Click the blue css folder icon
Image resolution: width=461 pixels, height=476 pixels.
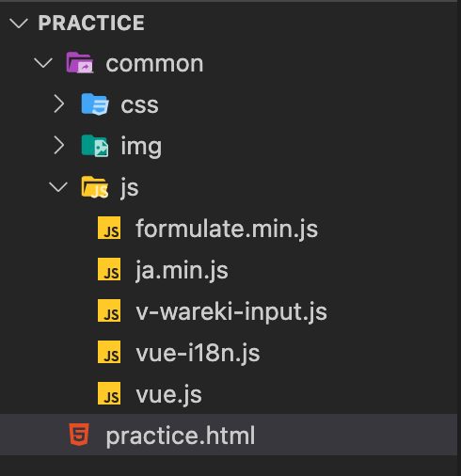coord(95,104)
